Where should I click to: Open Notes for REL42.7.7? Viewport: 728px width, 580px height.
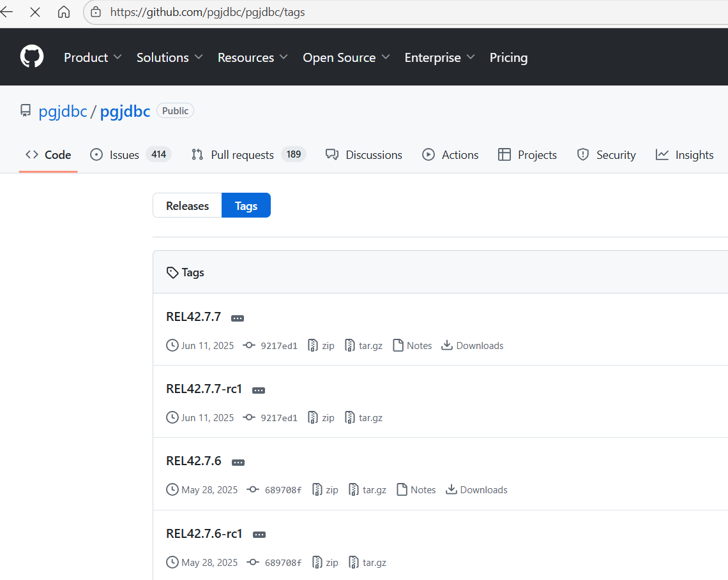(x=413, y=346)
